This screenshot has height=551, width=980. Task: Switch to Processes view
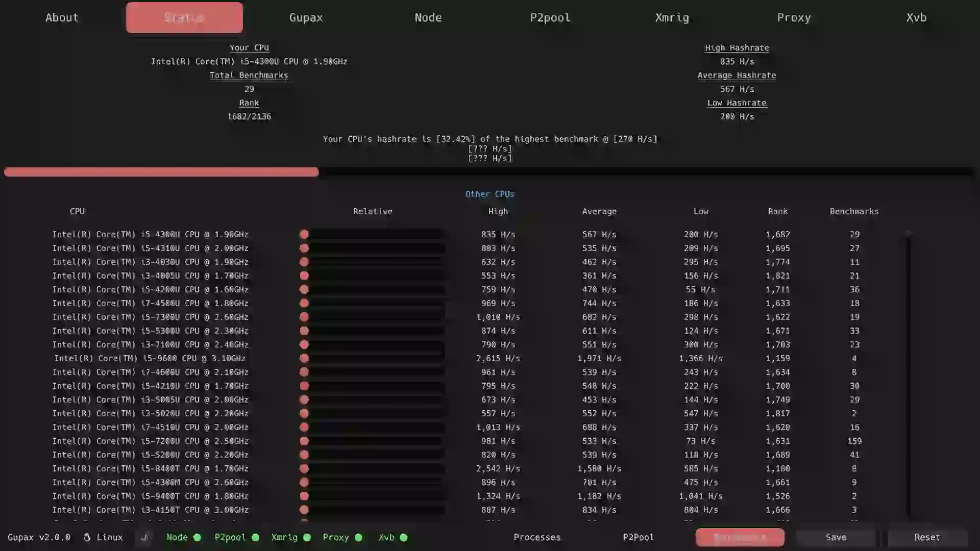[x=536, y=537]
